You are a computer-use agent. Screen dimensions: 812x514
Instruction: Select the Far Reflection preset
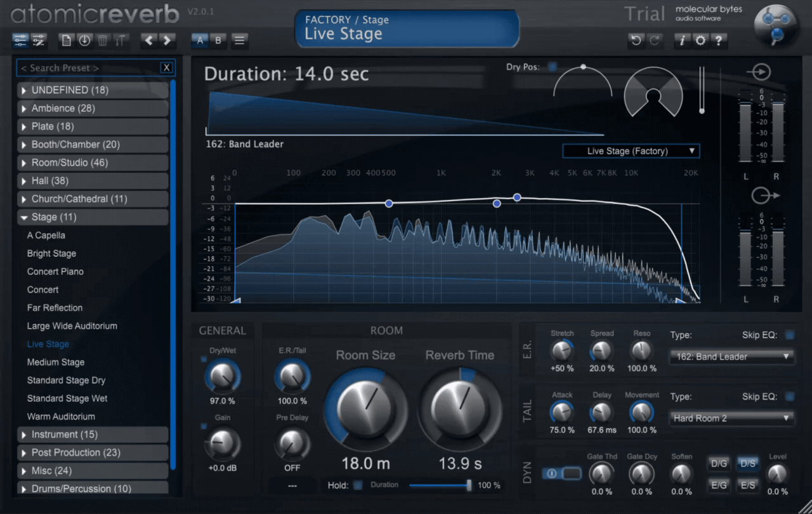click(x=55, y=308)
